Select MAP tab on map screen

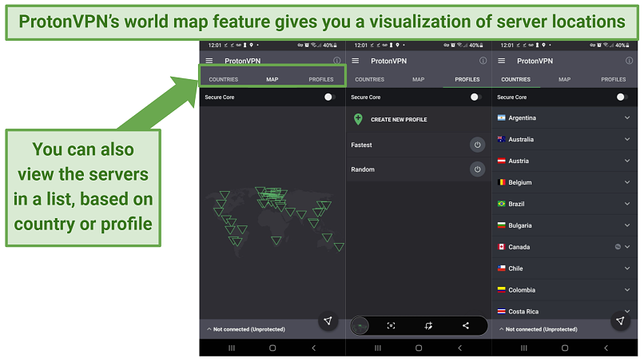point(272,79)
